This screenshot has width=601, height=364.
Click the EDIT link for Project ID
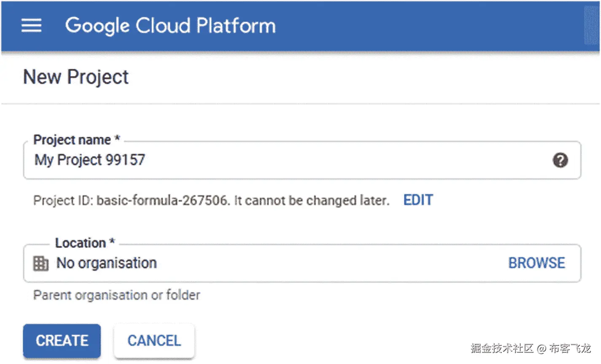418,200
